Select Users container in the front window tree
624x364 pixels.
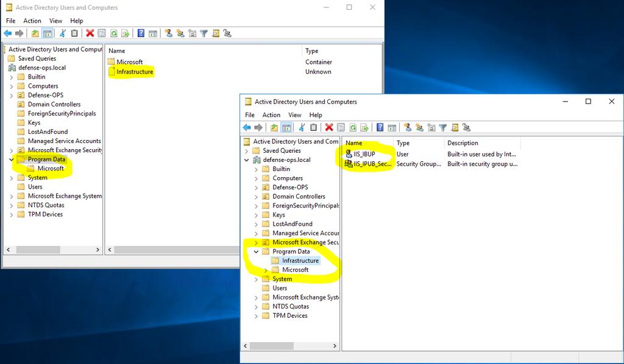(x=280, y=288)
